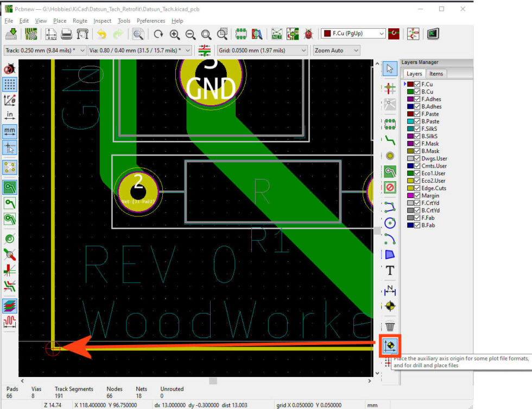Screen dimensions: 532x409
Task: Uncheck the B.Cu layer checkbox
Action: 417,91
